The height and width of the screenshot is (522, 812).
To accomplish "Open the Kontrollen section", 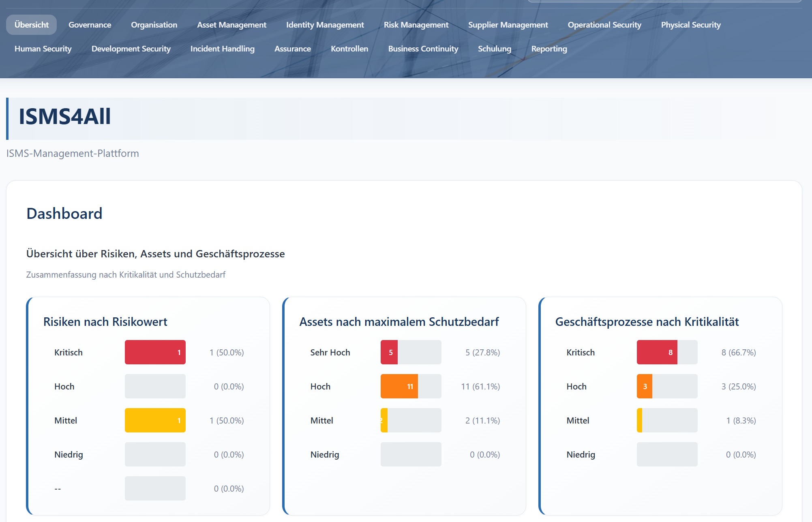I will [349, 49].
